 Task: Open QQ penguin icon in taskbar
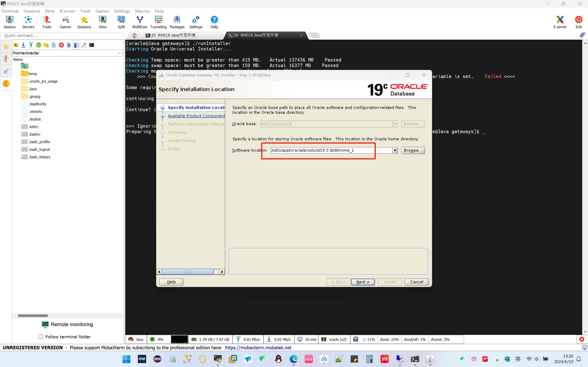(278, 359)
